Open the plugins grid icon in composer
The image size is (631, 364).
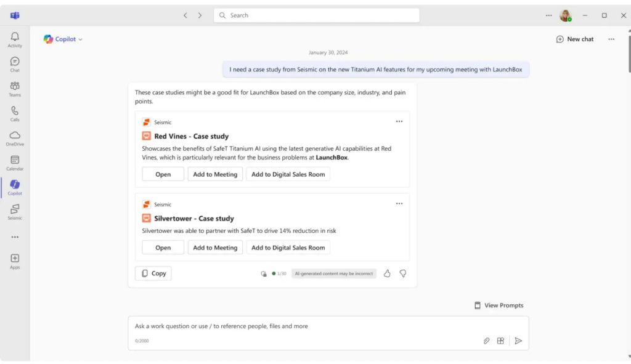(x=501, y=341)
